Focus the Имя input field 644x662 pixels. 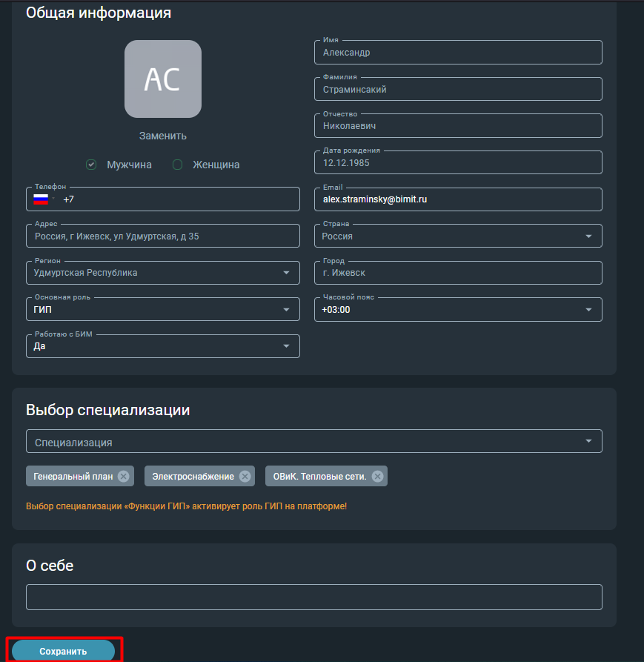coord(458,53)
